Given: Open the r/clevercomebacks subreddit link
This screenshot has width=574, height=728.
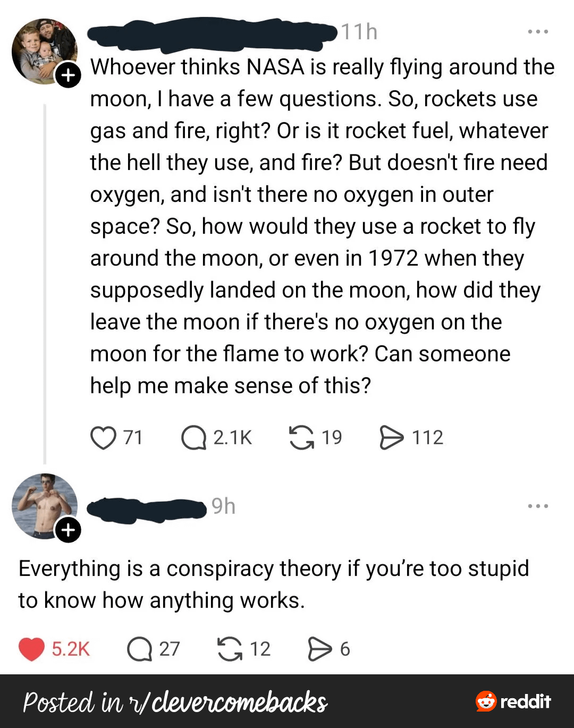Looking at the screenshot, I should [175, 702].
